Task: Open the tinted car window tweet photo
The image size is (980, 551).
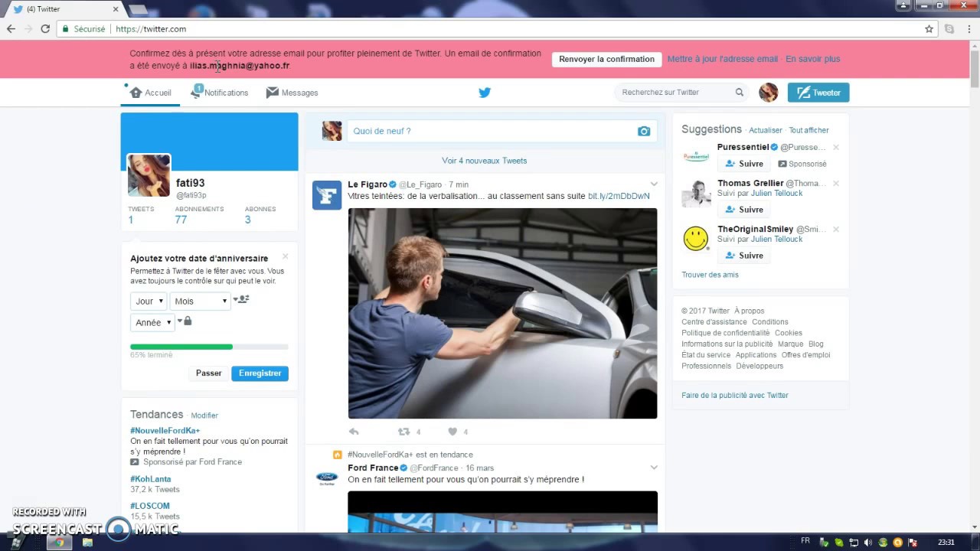Action: point(502,314)
